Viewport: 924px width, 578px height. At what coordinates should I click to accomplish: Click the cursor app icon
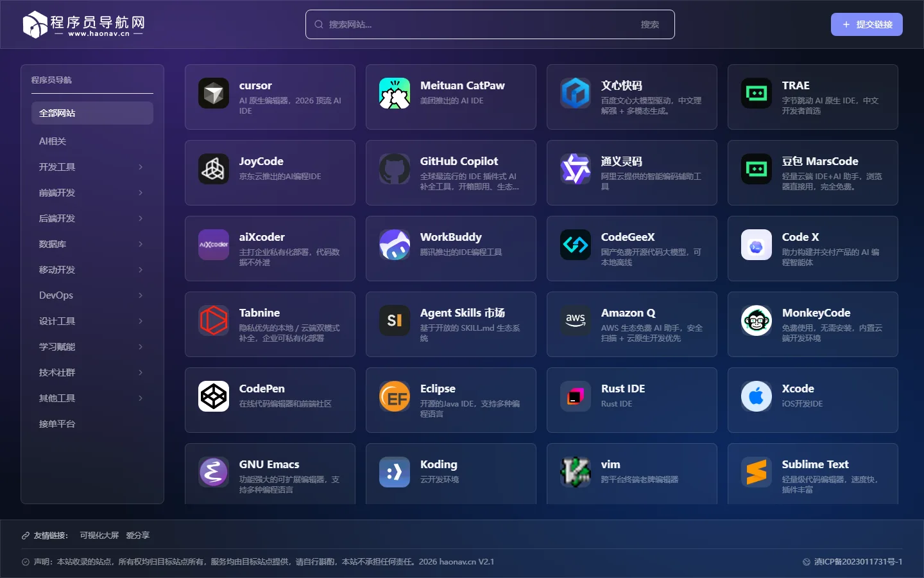click(214, 93)
